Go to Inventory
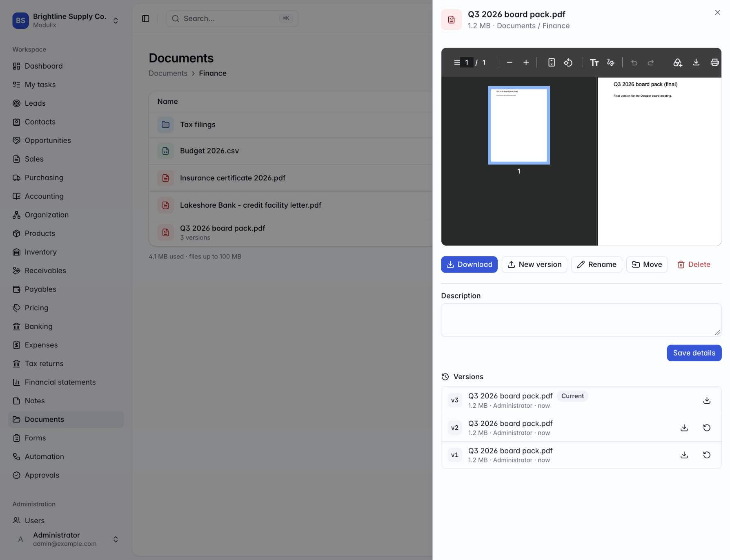Viewport: 730px width, 560px height. [x=66, y=252]
